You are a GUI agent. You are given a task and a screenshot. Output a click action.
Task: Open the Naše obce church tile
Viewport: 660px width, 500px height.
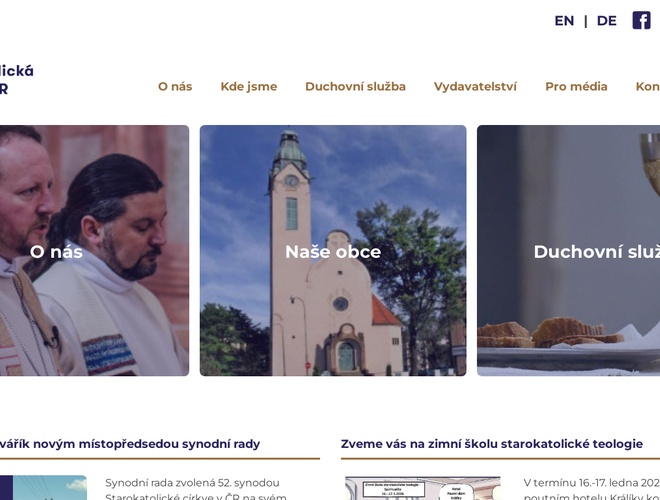point(333,250)
